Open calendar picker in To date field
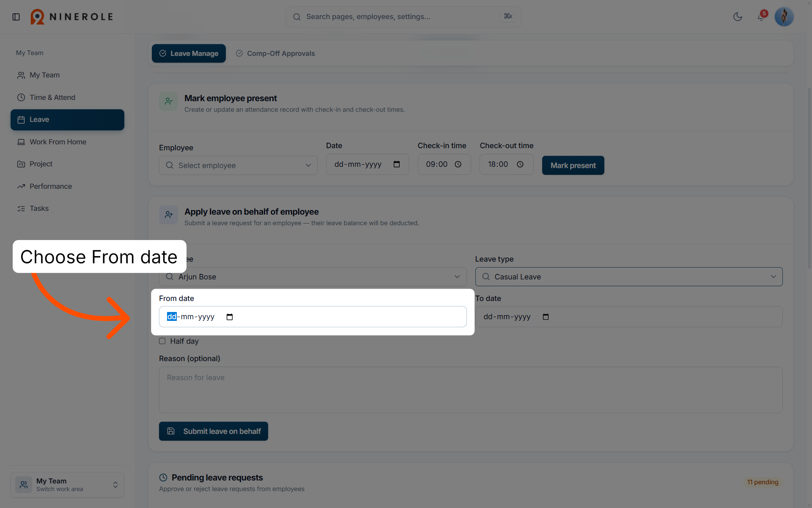812x508 pixels. (x=546, y=317)
